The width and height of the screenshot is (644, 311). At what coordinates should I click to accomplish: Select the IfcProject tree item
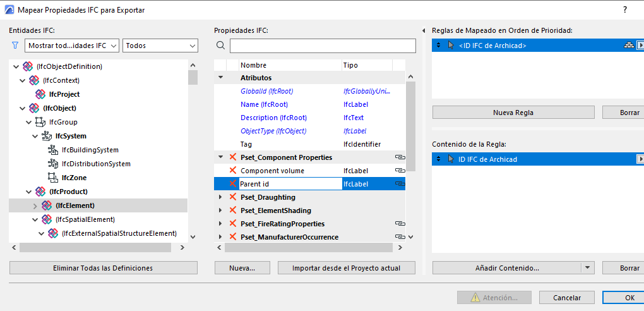64,94
